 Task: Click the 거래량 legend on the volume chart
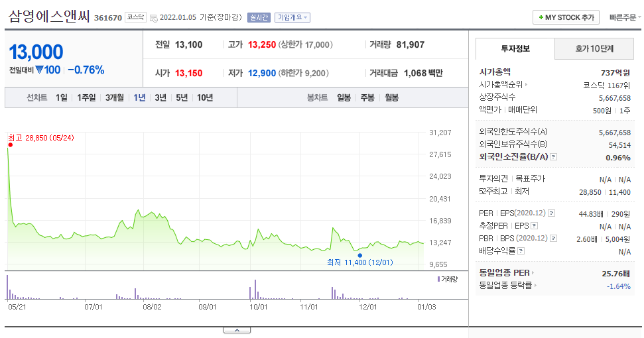point(447,279)
